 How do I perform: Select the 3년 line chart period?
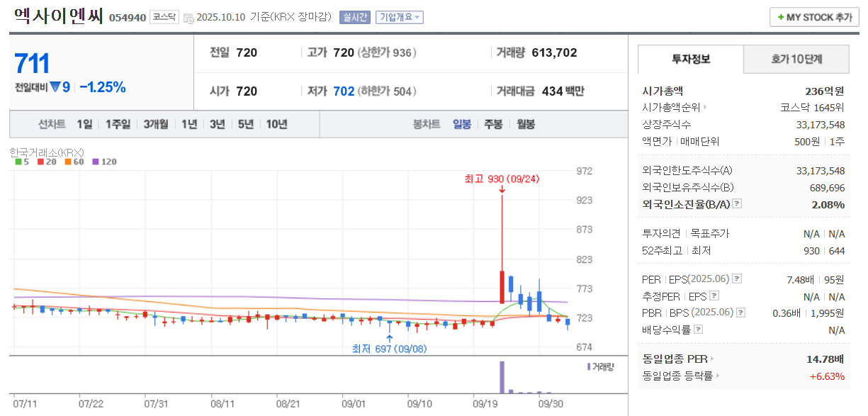tap(218, 124)
